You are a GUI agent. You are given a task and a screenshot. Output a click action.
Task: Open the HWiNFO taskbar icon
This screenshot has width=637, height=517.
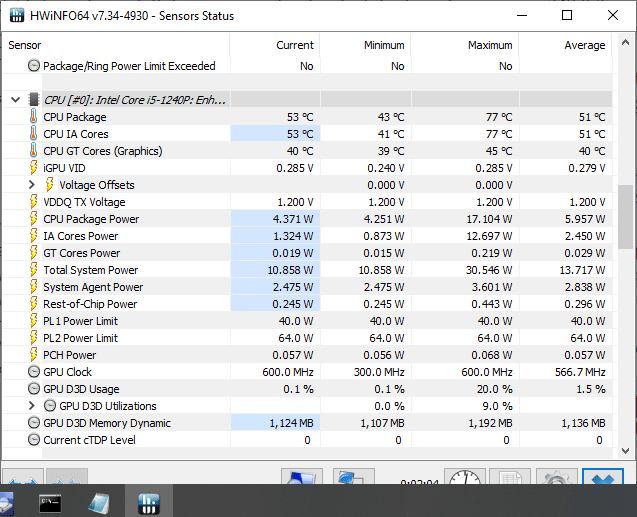click(x=149, y=504)
